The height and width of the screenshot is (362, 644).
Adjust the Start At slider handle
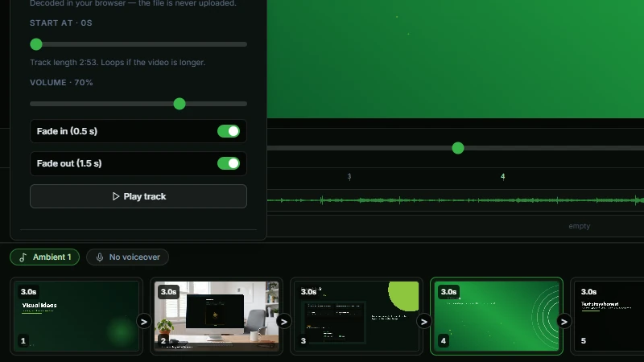tap(36, 44)
